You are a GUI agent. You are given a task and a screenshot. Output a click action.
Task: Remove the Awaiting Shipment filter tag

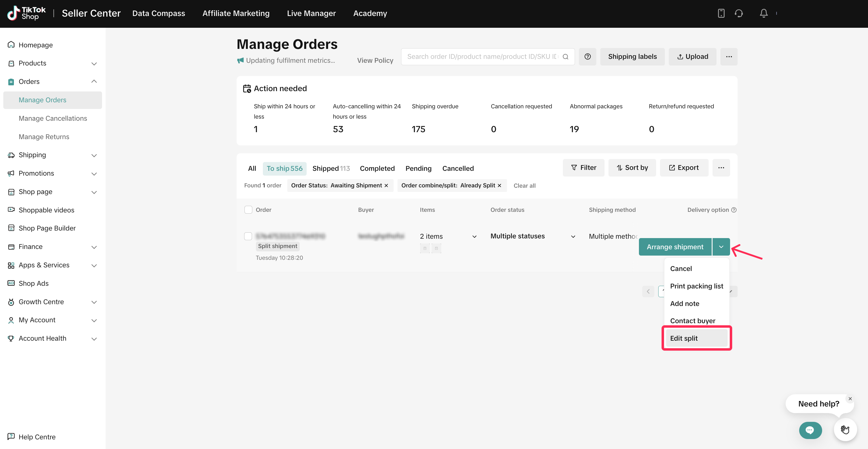coord(387,186)
